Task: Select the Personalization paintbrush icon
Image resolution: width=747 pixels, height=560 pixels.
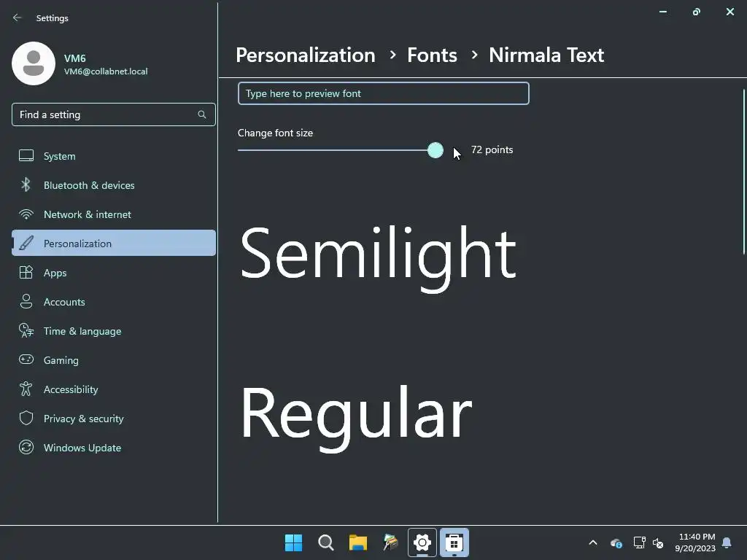Action: 26,244
